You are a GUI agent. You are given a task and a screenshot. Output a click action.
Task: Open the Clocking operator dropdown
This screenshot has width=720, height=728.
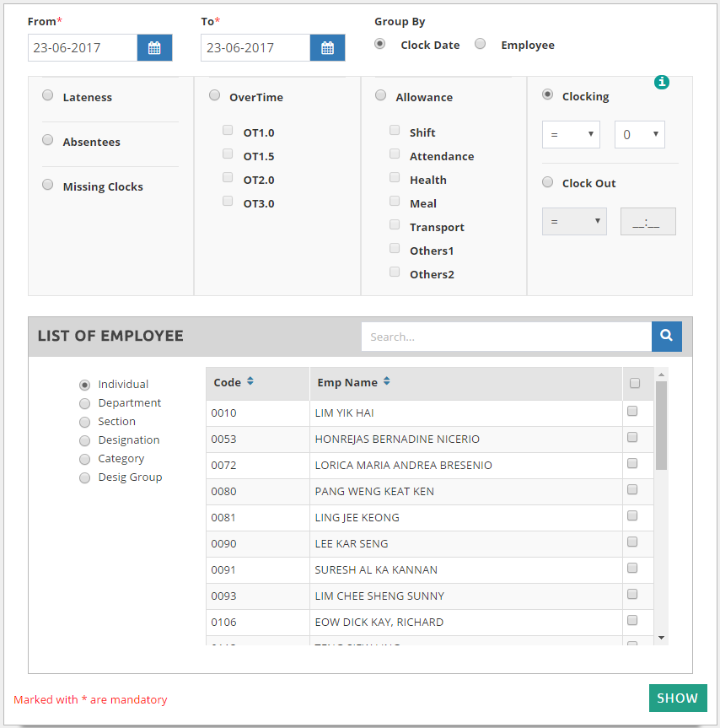571,135
